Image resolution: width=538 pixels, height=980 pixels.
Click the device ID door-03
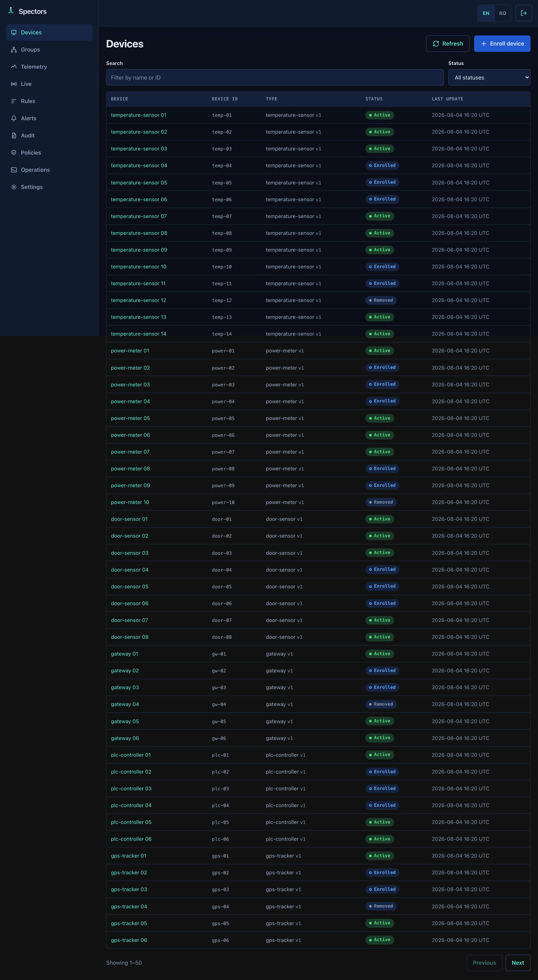tap(222, 553)
